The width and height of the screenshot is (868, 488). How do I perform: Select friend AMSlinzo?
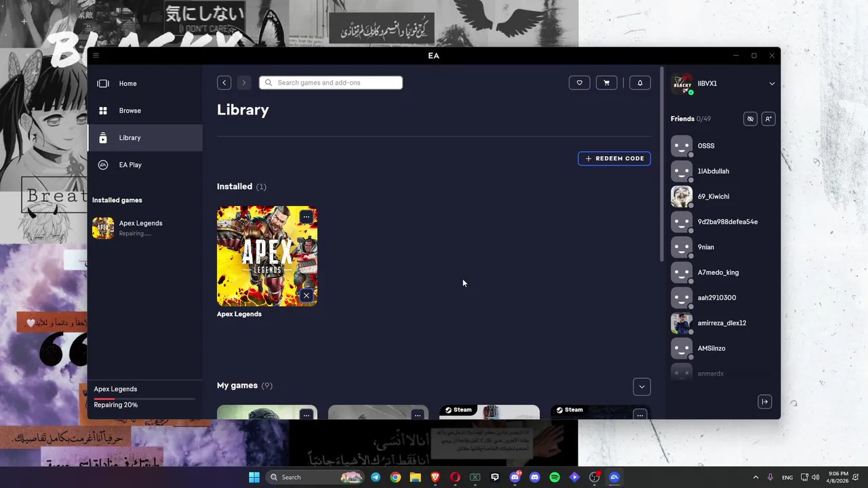coord(723,348)
